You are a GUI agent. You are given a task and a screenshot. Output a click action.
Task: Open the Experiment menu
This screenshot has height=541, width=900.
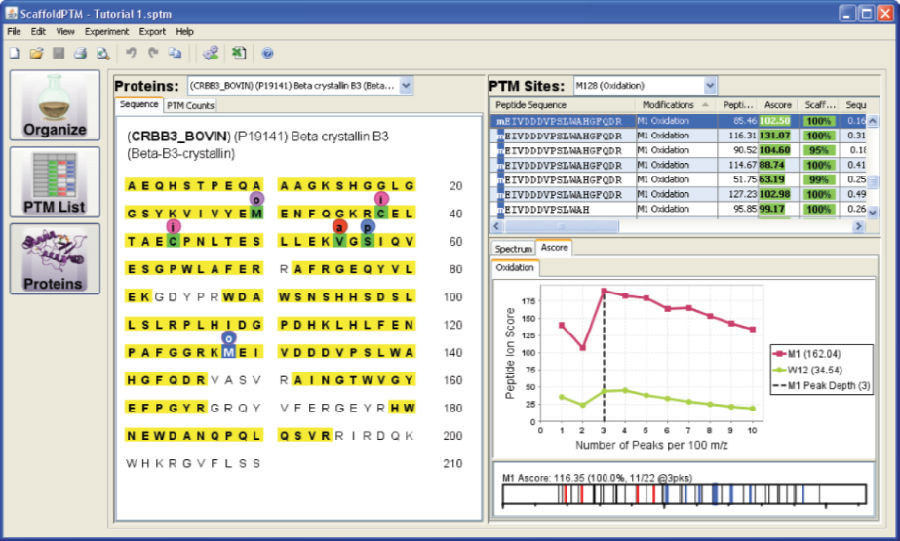[107, 32]
